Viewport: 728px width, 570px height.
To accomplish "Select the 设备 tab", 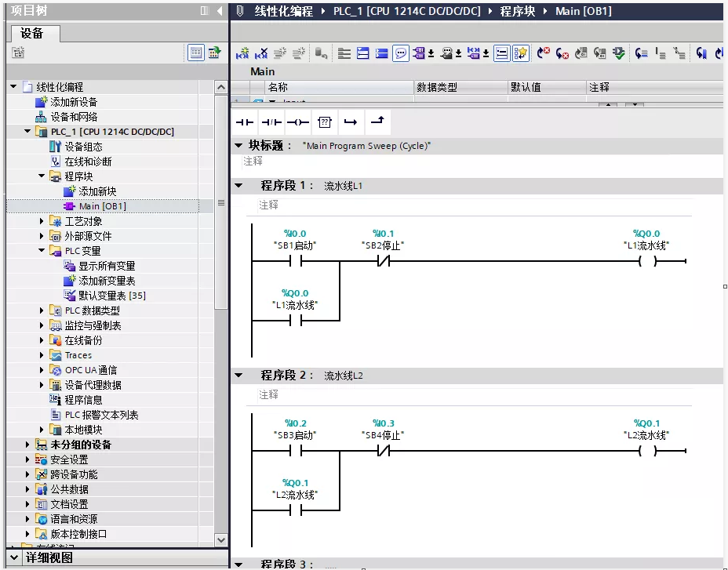I will click(x=32, y=33).
